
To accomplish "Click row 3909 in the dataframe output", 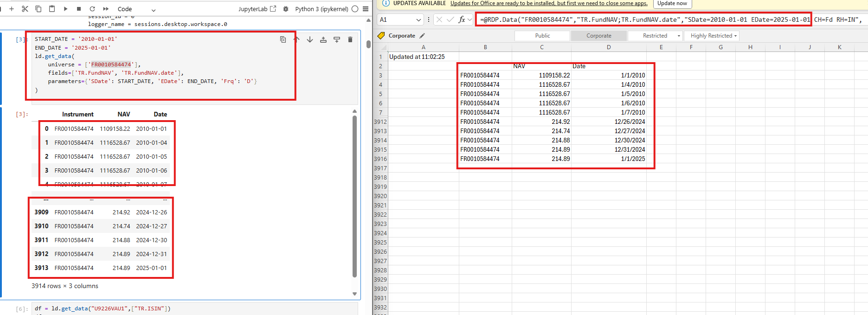I will tap(101, 212).
